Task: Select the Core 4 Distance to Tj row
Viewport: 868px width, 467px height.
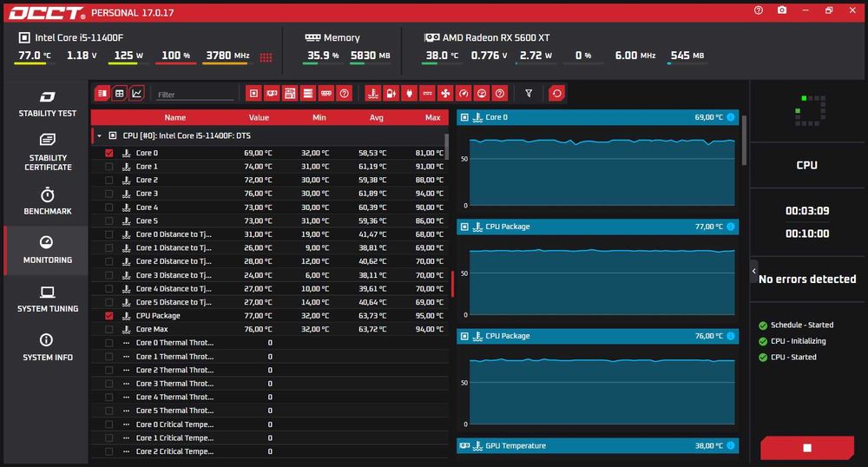Action: (x=270, y=289)
